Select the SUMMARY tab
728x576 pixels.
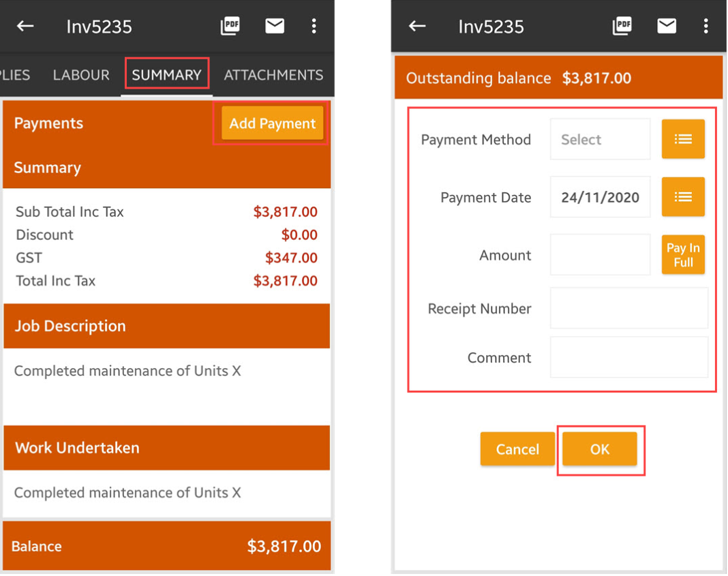(166, 75)
